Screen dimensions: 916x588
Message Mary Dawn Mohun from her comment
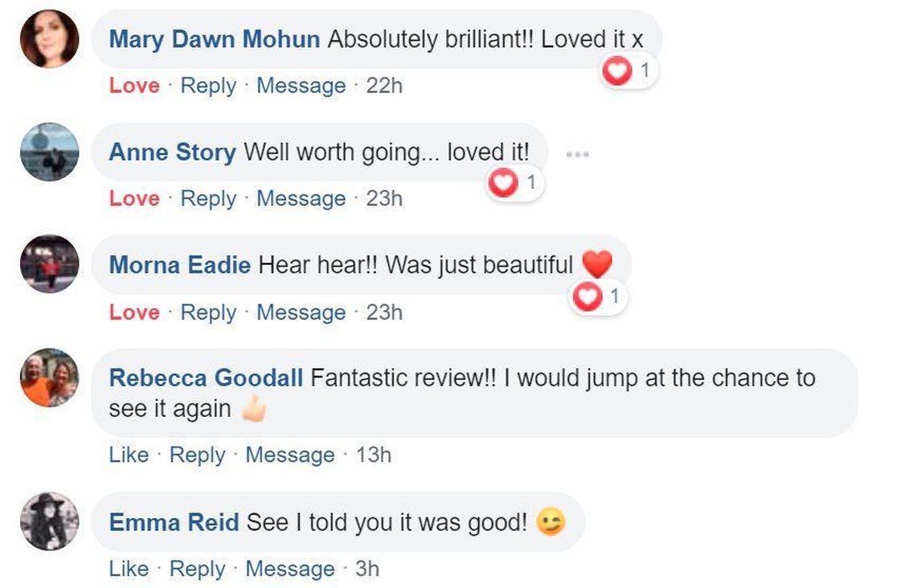click(x=301, y=86)
